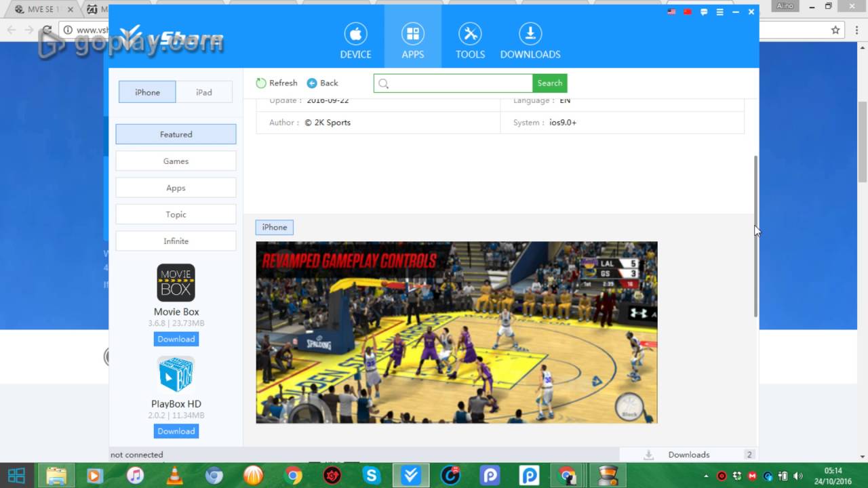The height and width of the screenshot is (488, 868).
Task: Open the Games category
Action: pyautogui.click(x=176, y=161)
